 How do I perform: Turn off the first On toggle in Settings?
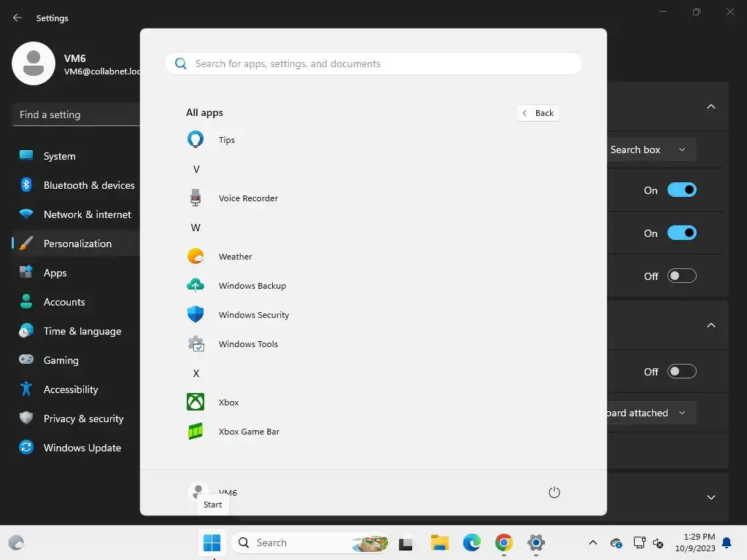pyautogui.click(x=682, y=190)
